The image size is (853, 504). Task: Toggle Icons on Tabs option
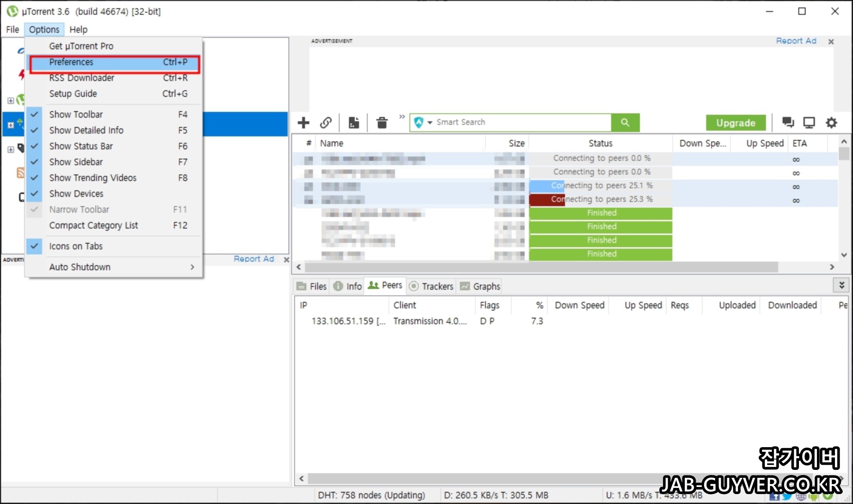(114, 246)
